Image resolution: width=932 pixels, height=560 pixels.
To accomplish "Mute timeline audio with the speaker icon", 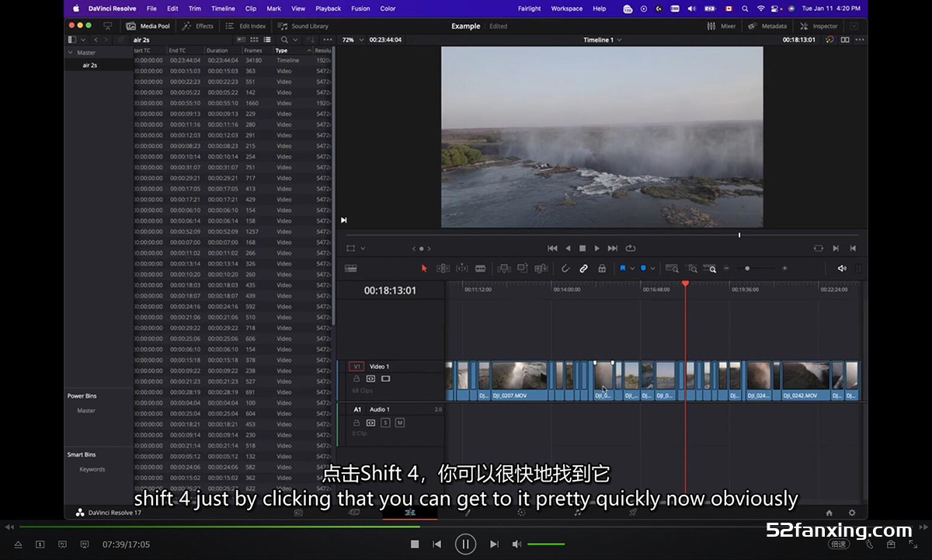I will [x=842, y=269].
